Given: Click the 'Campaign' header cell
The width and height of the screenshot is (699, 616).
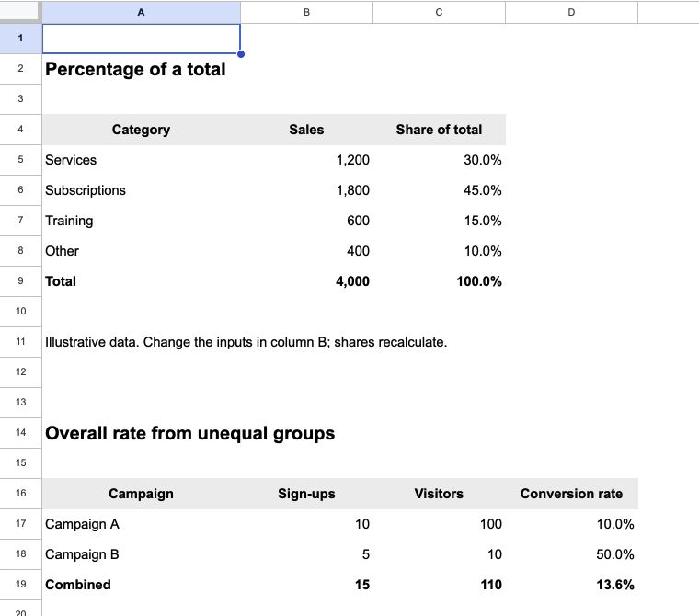Looking at the screenshot, I should tap(142, 494).
